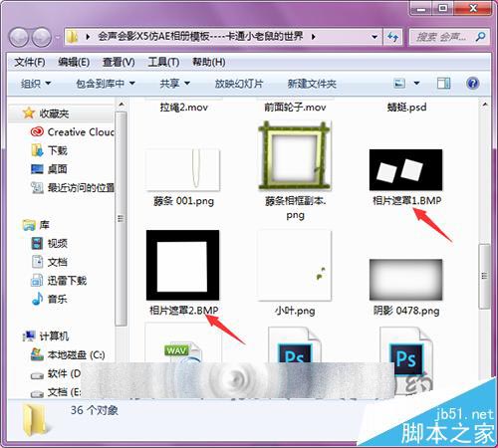Open the 组织 dropdown
Screen dimensions: 498x448
(36, 84)
